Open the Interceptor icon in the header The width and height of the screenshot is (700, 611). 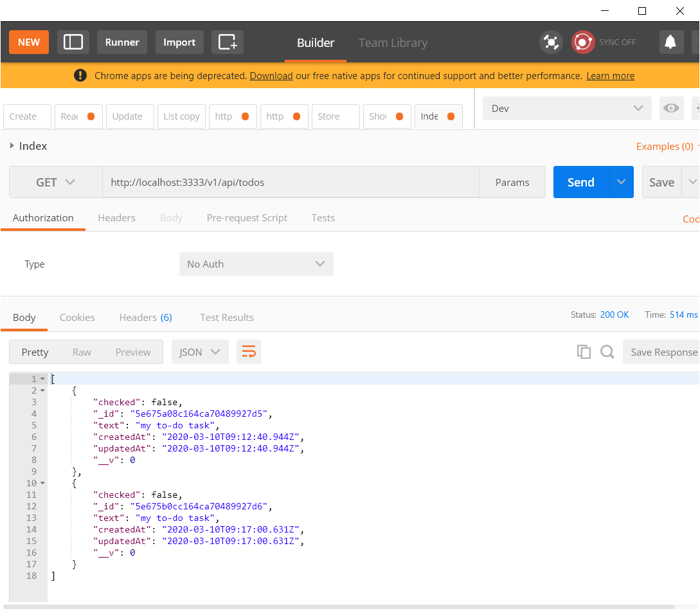click(551, 42)
